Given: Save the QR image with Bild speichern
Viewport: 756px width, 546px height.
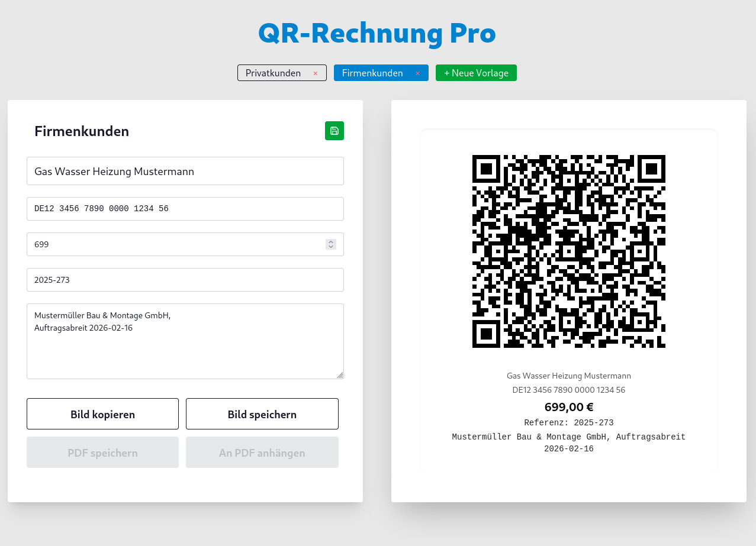Looking at the screenshot, I should (x=262, y=414).
